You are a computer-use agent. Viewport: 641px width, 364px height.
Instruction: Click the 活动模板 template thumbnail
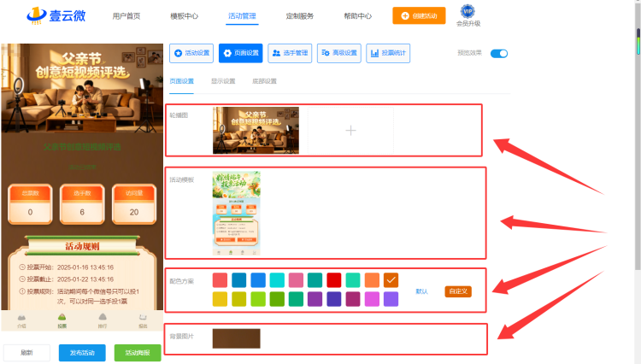236,214
